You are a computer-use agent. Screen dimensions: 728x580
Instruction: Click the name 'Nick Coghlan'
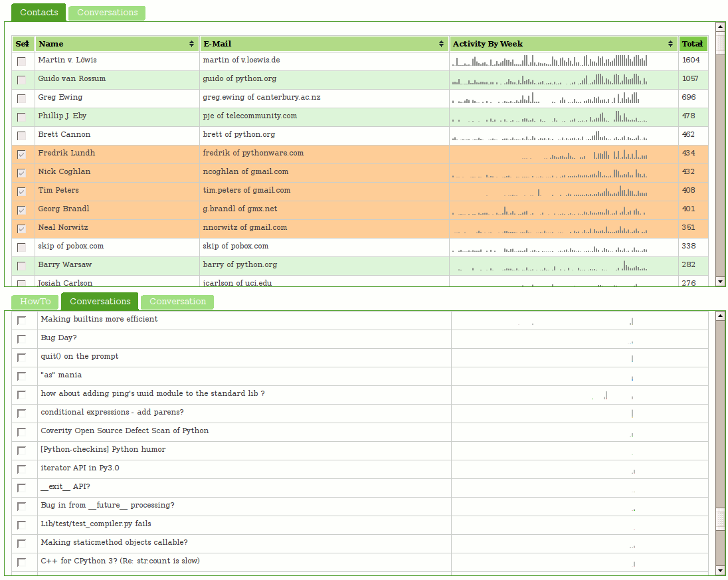(64, 171)
